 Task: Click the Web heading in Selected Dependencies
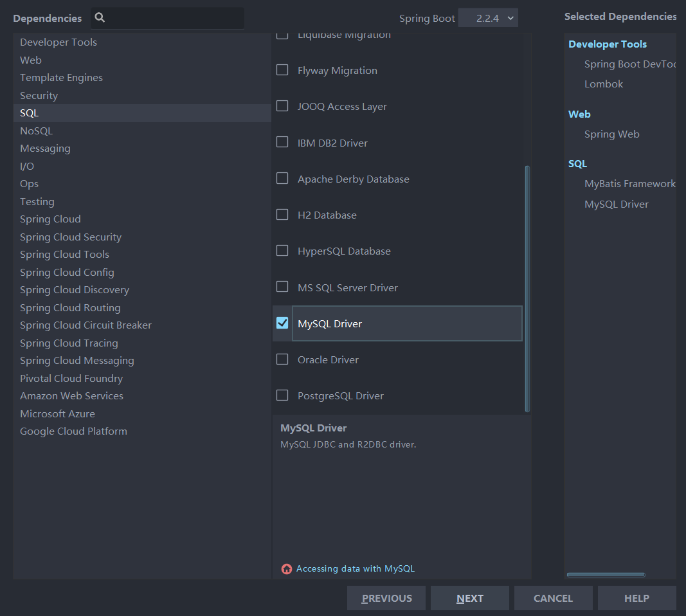(579, 114)
